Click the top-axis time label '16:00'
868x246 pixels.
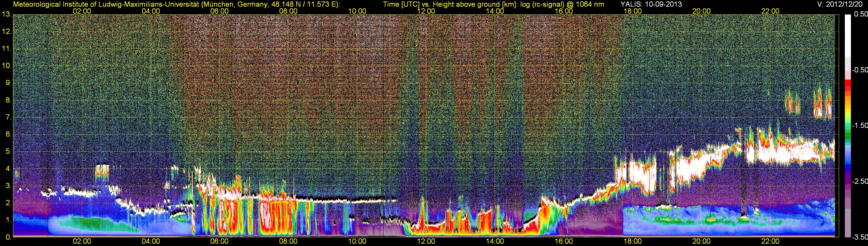tap(564, 11)
